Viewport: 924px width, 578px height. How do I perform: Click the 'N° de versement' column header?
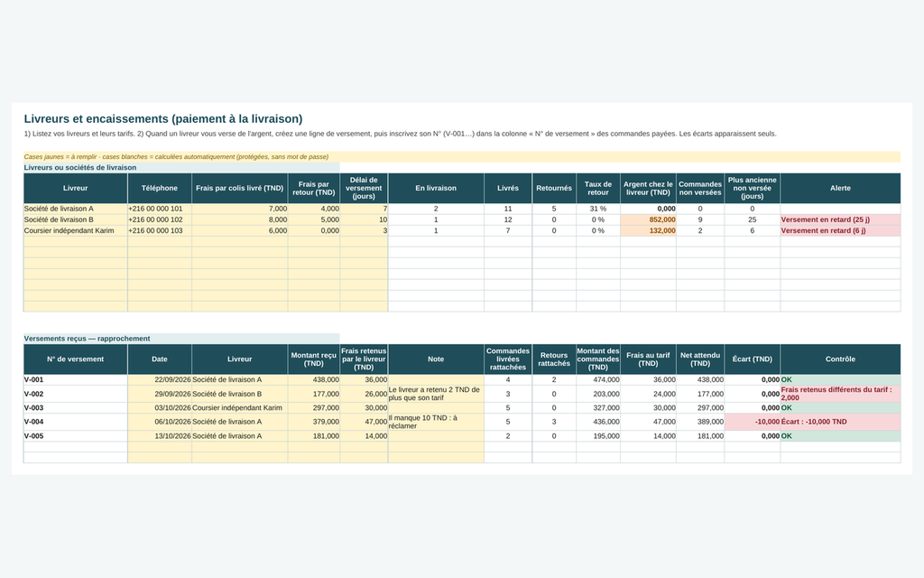click(x=76, y=359)
